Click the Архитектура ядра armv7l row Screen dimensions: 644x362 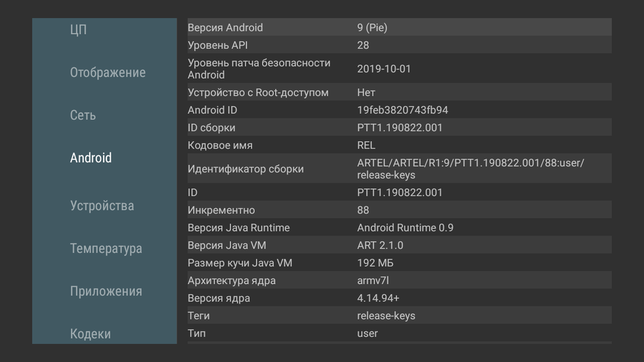(399, 281)
